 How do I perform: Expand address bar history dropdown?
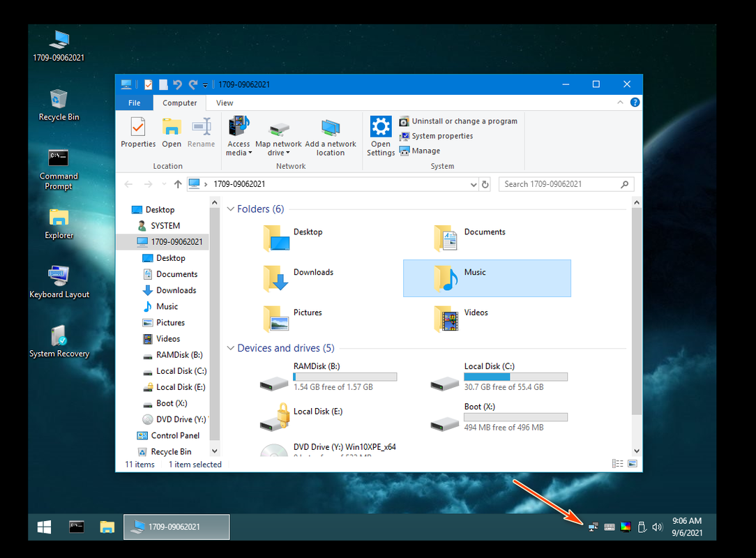click(x=473, y=184)
